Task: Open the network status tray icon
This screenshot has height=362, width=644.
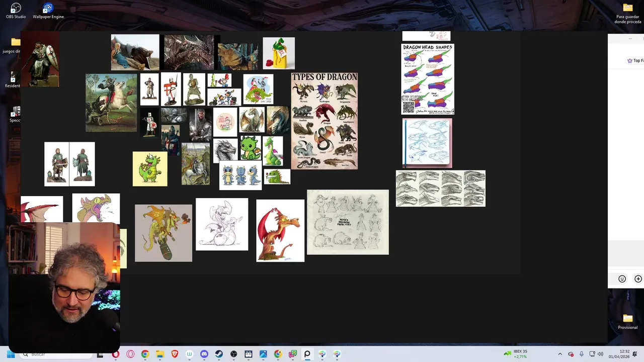Action: [x=592, y=354]
